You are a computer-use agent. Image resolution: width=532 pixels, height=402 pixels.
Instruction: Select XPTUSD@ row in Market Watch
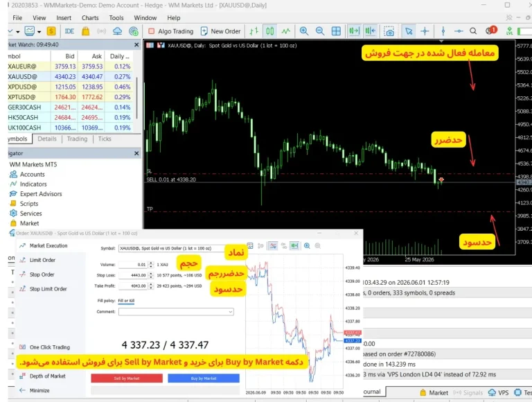coord(70,97)
